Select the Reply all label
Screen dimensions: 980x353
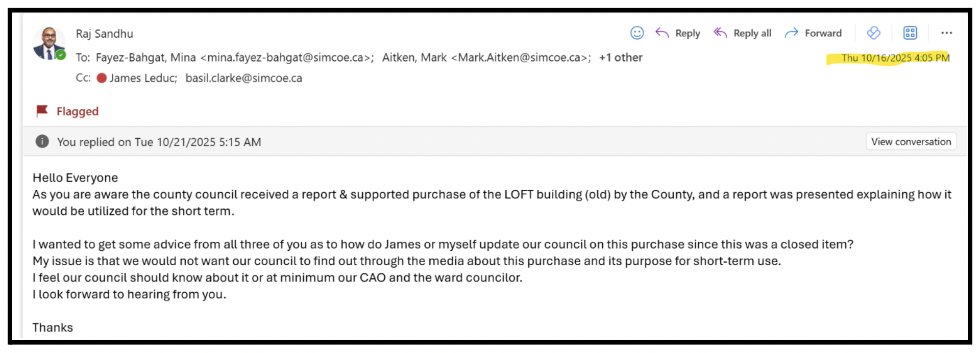tap(752, 33)
